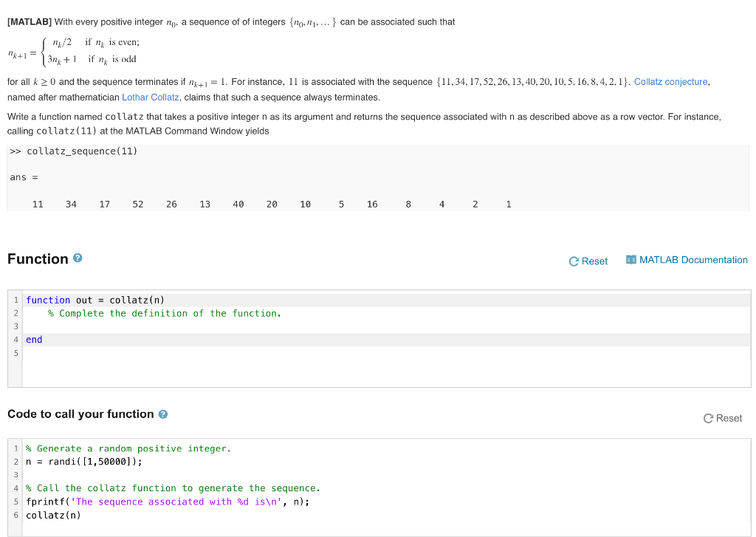Screen dimensions: 756x537
Task: Click blank line 3 in the Function editor
Action: click(x=221, y=326)
